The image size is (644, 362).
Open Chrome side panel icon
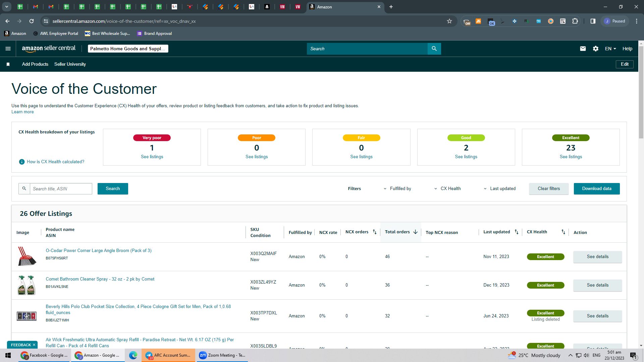coord(593,21)
